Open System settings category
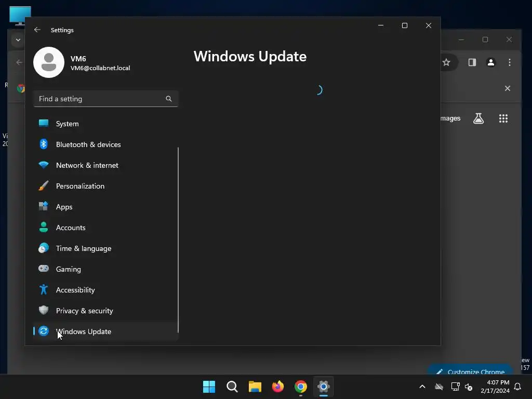532x399 pixels. coord(106,124)
